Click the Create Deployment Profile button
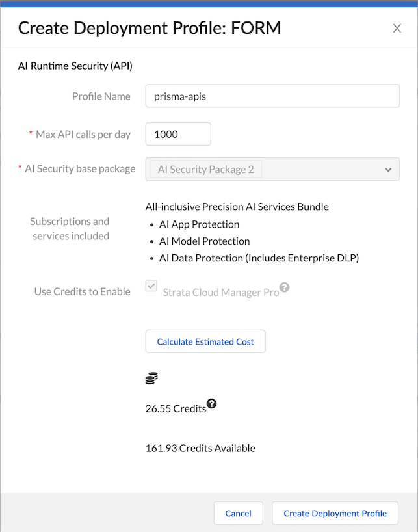The width and height of the screenshot is (418, 532). [x=335, y=513]
